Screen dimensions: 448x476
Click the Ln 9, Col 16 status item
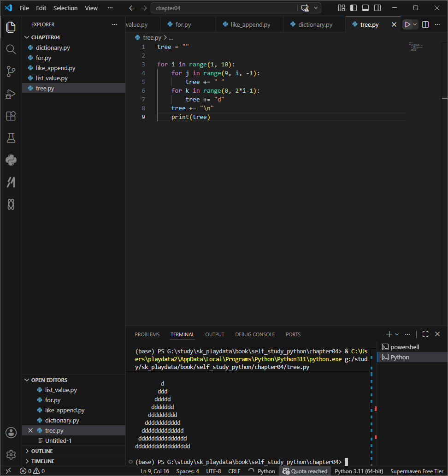[155, 471]
